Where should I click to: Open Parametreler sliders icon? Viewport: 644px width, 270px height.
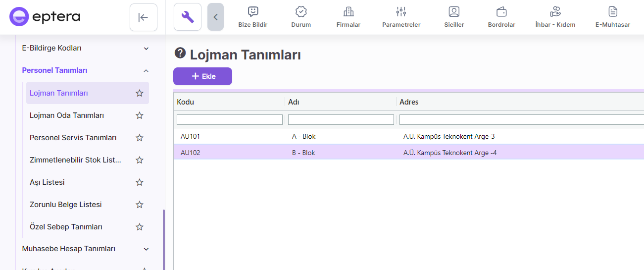(x=401, y=12)
